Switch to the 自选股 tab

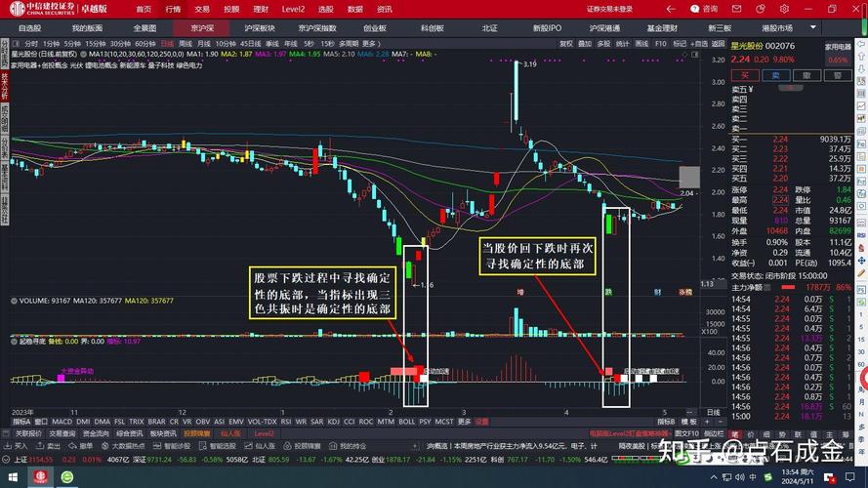(x=30, y=27)
